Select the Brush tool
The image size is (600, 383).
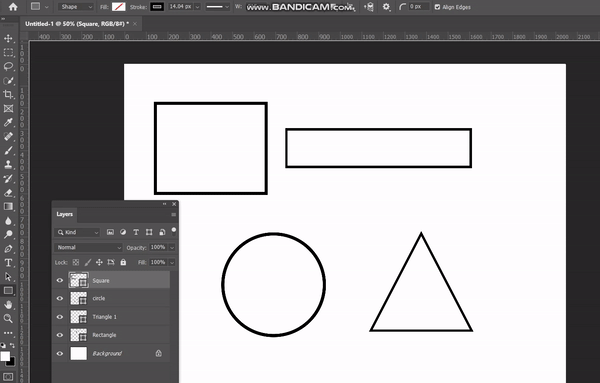8,150
